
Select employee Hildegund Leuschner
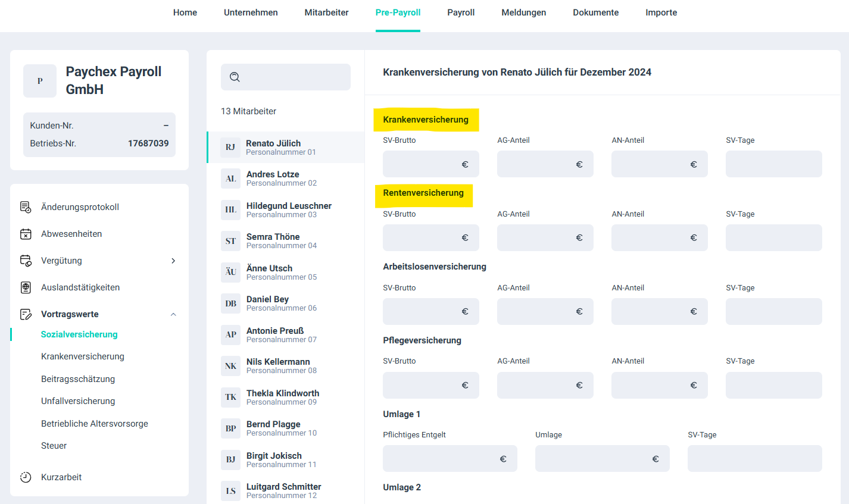coord(289,209)
